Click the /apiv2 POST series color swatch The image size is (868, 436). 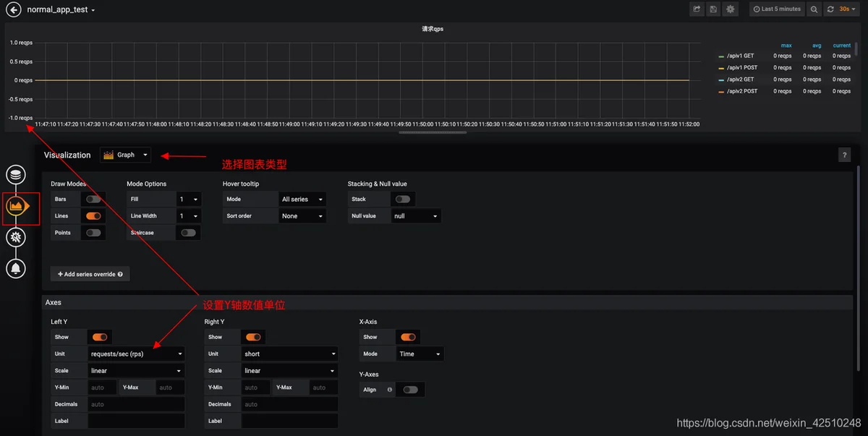[x=721, y=91]
